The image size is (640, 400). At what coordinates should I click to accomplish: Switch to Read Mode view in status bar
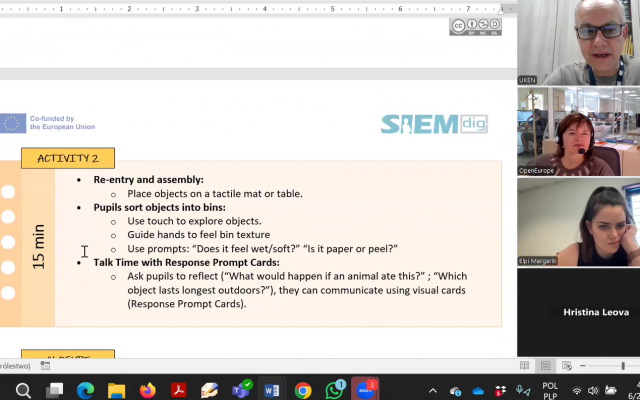[525, 366]
